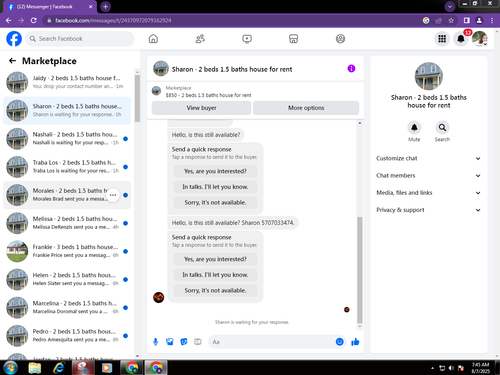The image size is (500, 375).
Task: Click the More options button
Action: (306, 108)
